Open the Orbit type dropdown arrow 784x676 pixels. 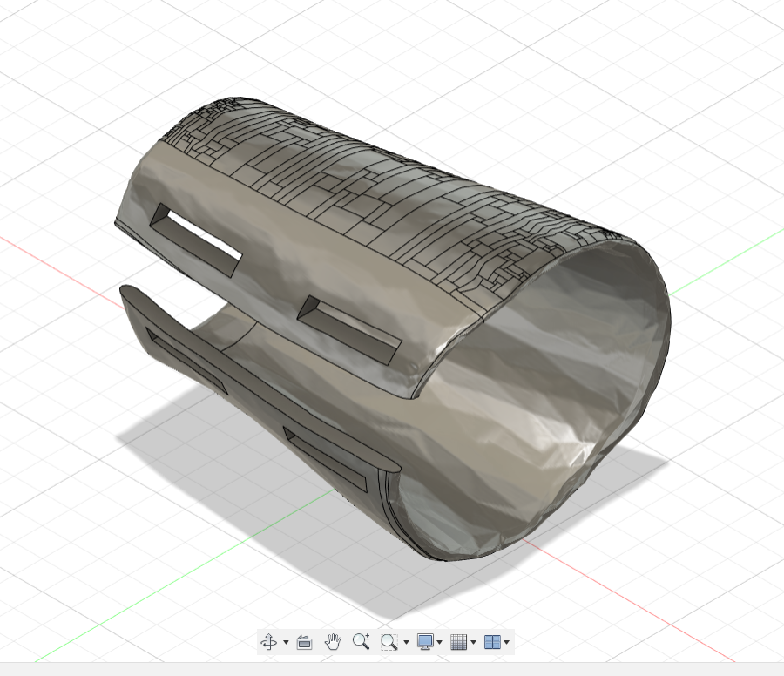(x=286, y=642)
